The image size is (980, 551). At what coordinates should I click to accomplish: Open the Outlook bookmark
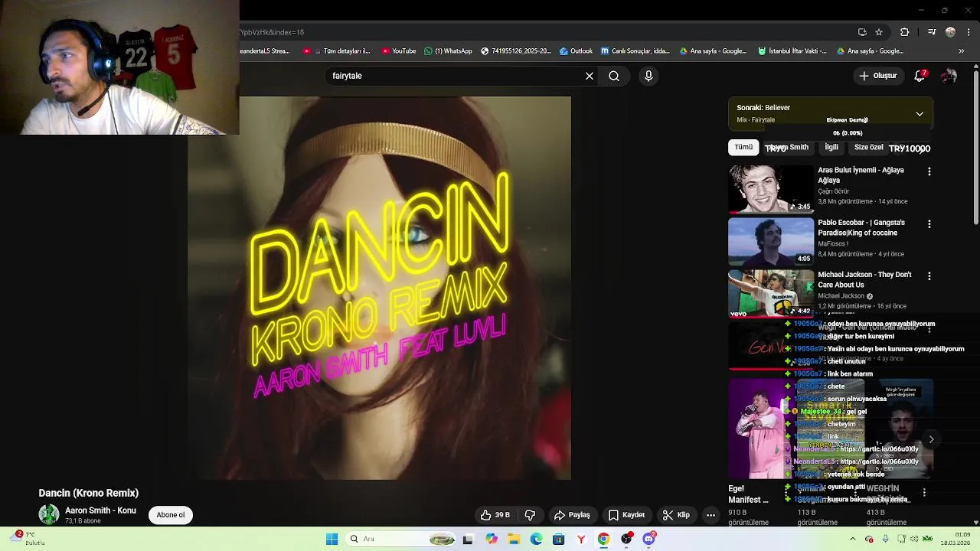coord(576,51)
